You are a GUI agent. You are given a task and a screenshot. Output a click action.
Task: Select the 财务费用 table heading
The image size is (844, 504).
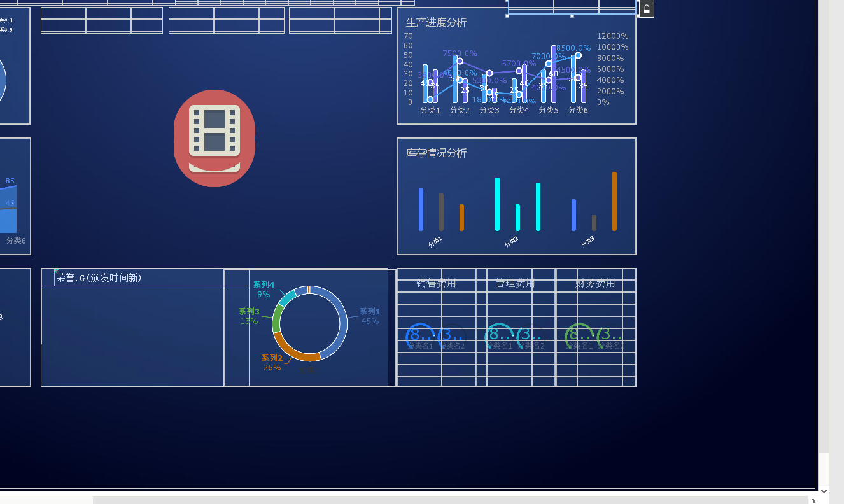pyautogui.click(x=595, y=283)
